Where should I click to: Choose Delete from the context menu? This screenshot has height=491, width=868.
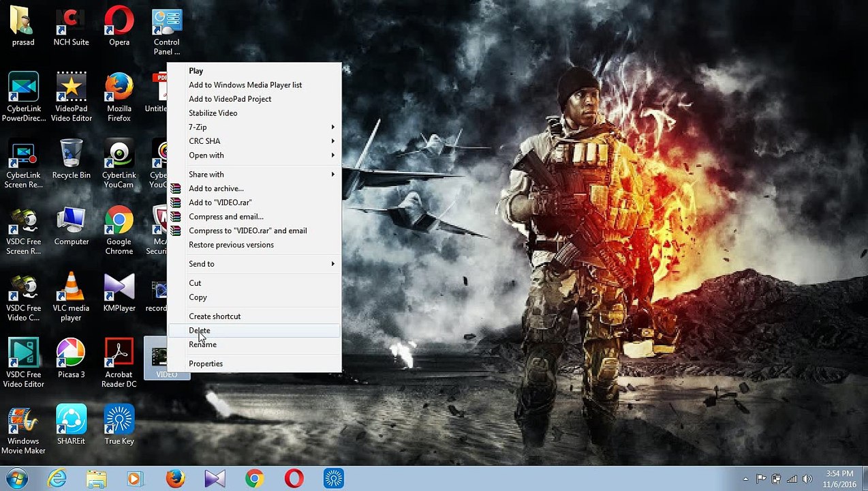point(200,331)
